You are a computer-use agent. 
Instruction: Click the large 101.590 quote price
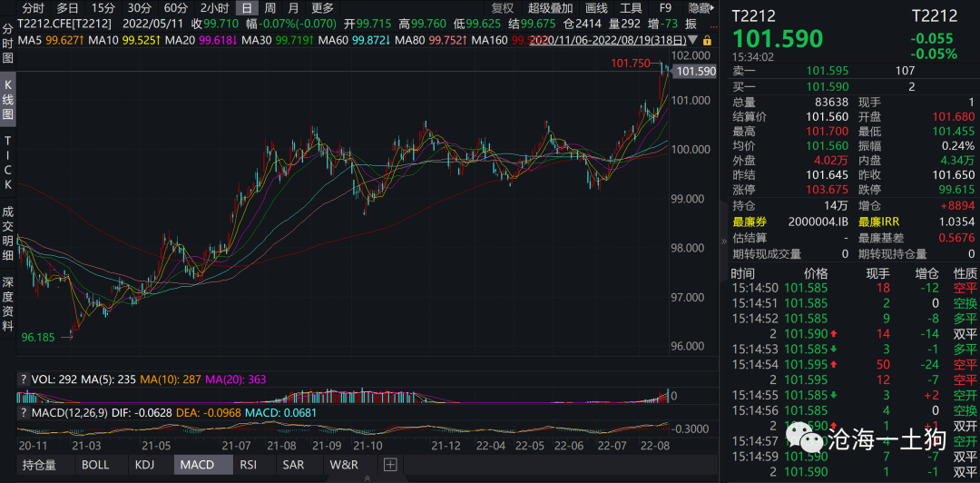[779, 39]
